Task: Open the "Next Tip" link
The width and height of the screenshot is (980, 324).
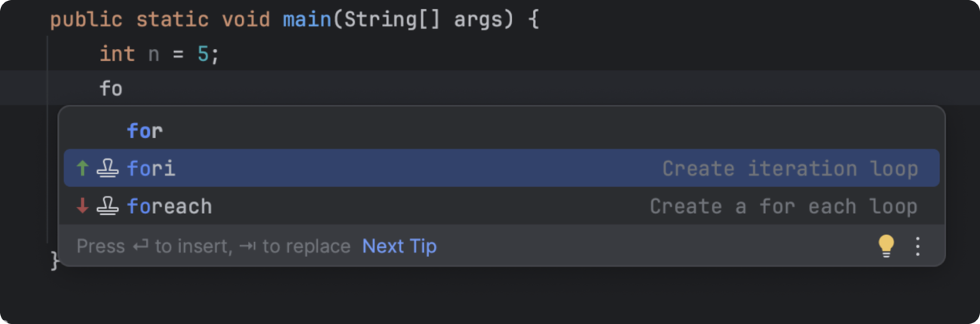Action: [x=399, y=246]
